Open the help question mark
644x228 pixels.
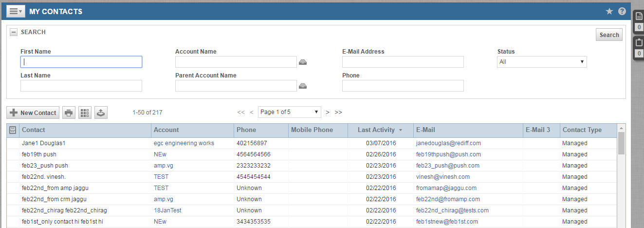(x=622, y=12)
